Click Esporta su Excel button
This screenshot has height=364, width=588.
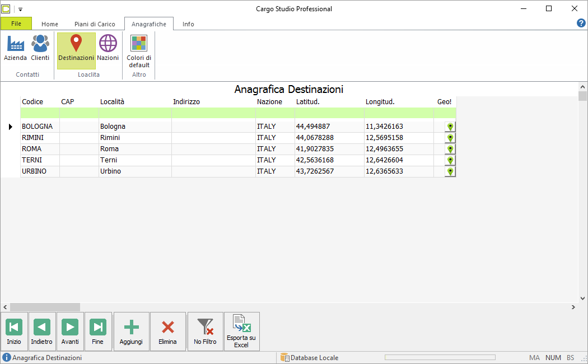tap(241, 332)
